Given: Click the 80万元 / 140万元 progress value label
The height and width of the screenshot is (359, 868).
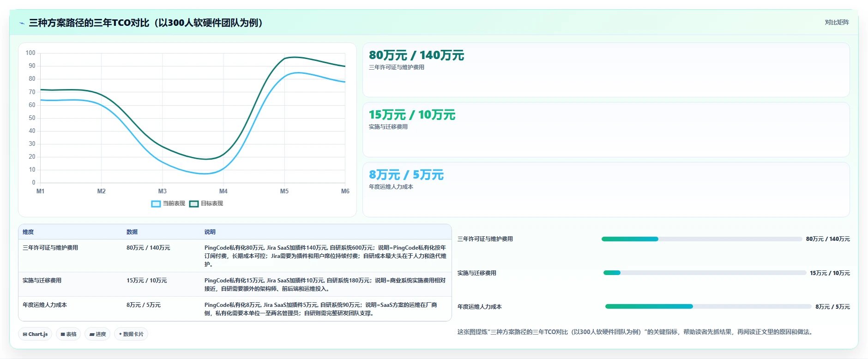Looking at the screenshot, I should pos(828,239).
